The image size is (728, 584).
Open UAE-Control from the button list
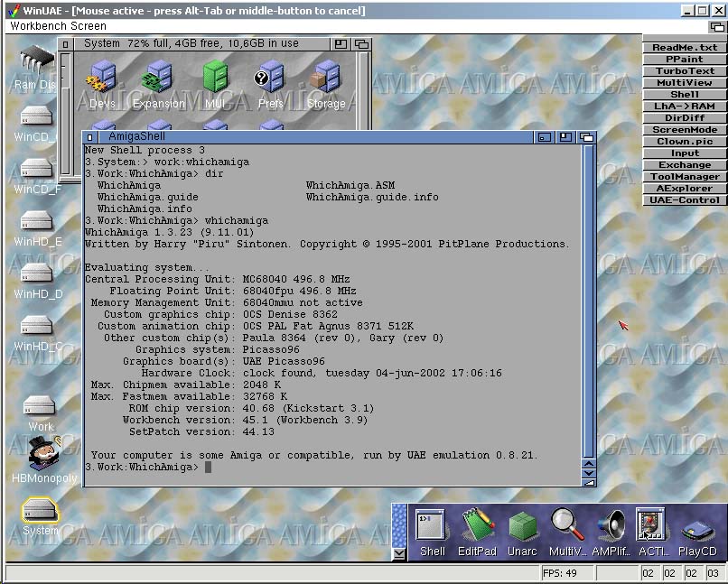pos(685,200)
